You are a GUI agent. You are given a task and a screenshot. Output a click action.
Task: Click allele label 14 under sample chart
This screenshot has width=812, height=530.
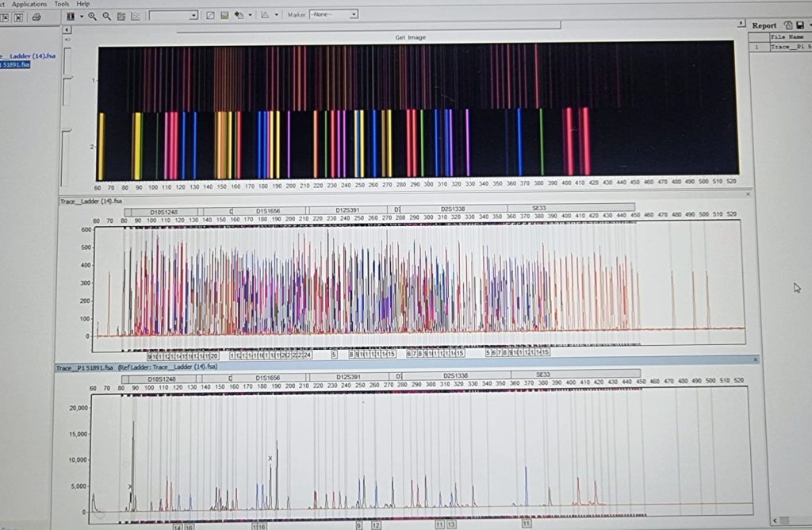[178, 526]
